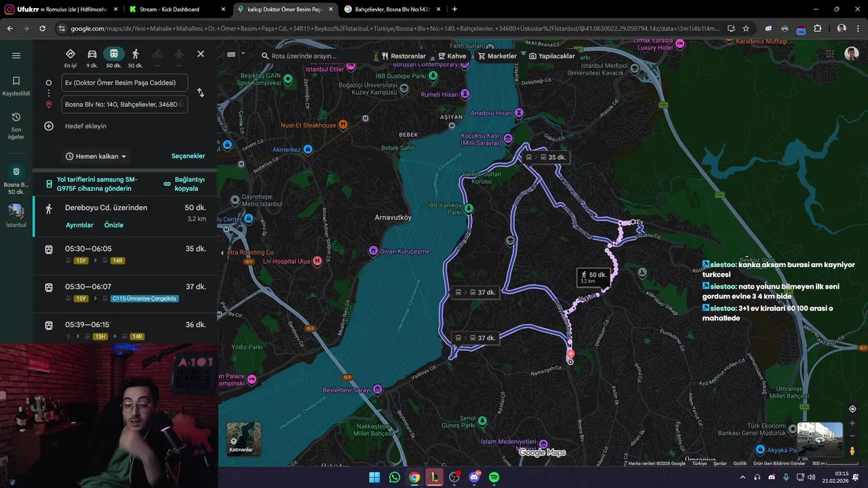
Task: Click Ürün Geri Bildirimi Gönder link
Action: 779,464
